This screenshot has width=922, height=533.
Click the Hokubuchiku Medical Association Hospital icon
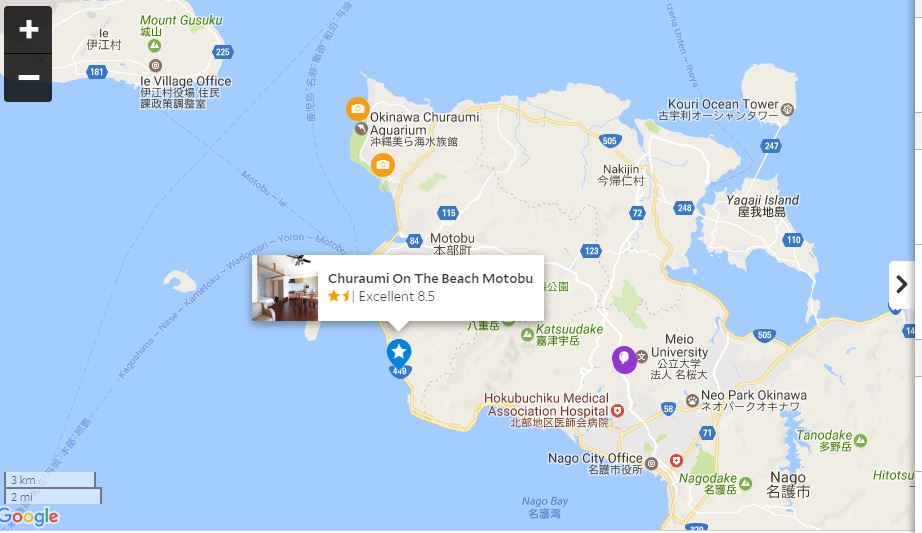tap(617, 411)
